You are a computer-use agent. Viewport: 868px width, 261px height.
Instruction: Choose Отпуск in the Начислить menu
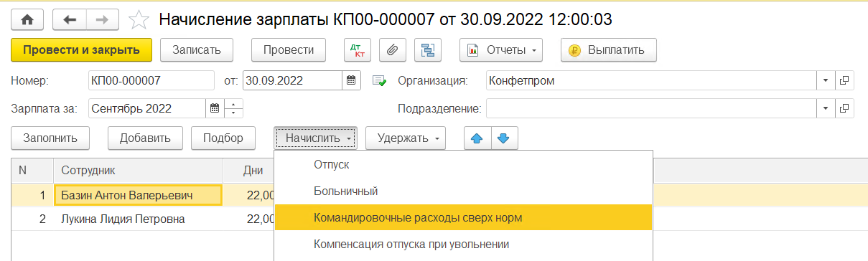[x=463, y=164]
